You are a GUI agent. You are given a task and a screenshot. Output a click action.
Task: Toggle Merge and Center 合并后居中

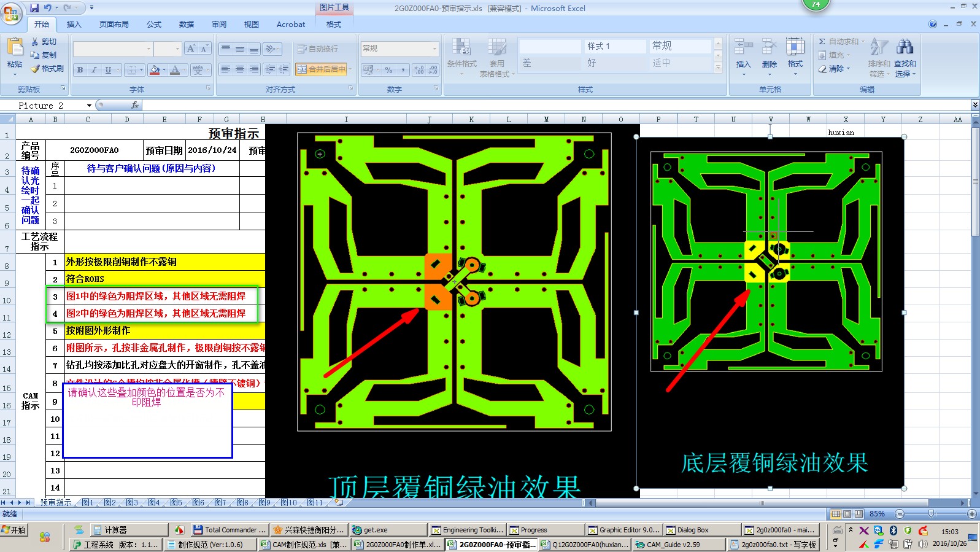point(321,69)
